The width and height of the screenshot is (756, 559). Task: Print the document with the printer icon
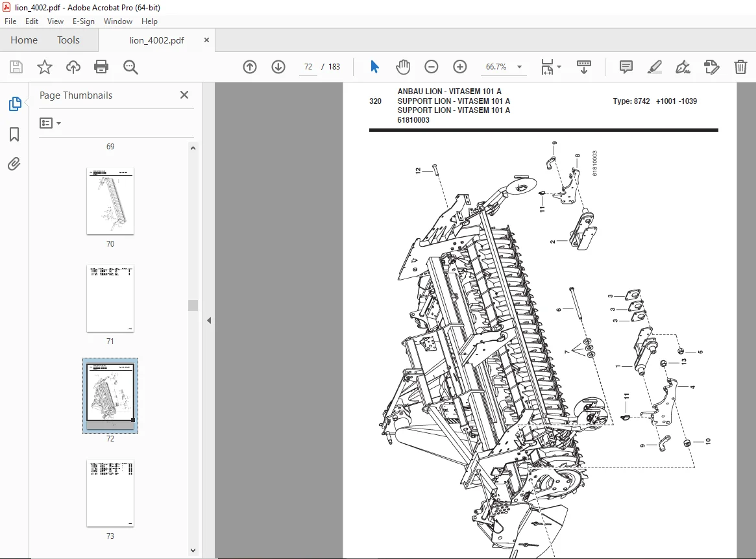pos(101,67)
